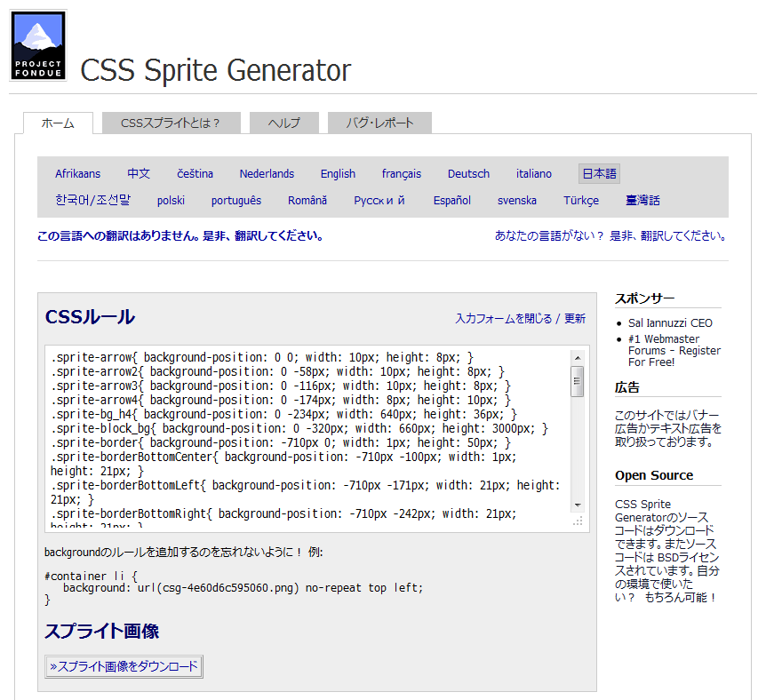The height and width of the screenshot is (700, 766).
Task: Click the textarea scrollbar up arrow
Action: [577, 358]
